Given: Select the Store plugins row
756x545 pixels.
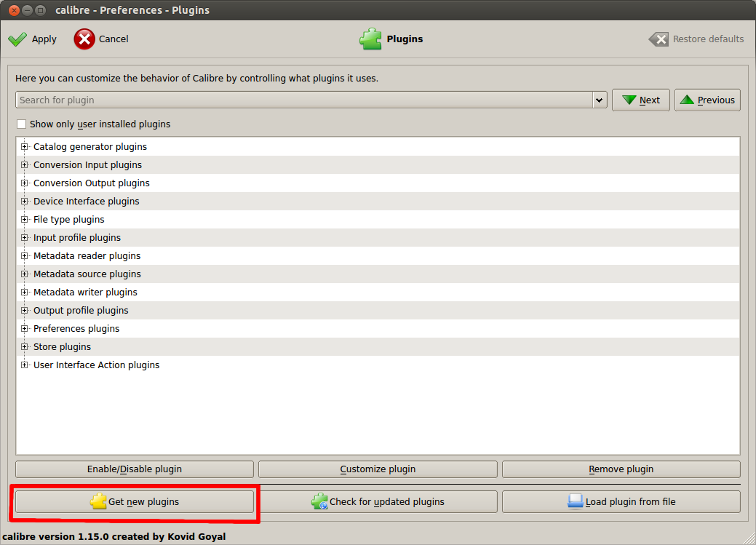Looking at the screenshot, I should point(378,347).
